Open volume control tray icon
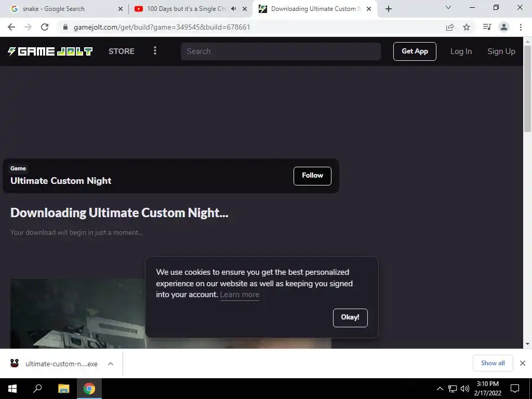Image resolution: width=532 pixels, height=399 pixels. click(465, 389)
